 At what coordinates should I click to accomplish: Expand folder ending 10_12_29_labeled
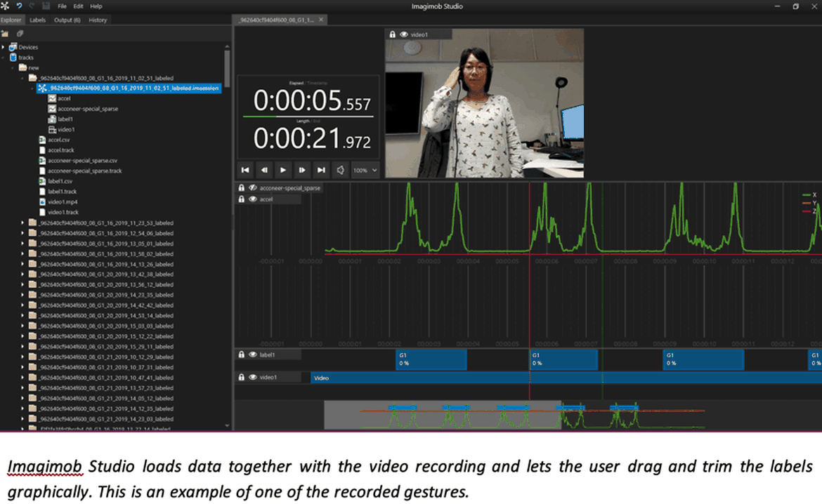click(x=22, y=357)
